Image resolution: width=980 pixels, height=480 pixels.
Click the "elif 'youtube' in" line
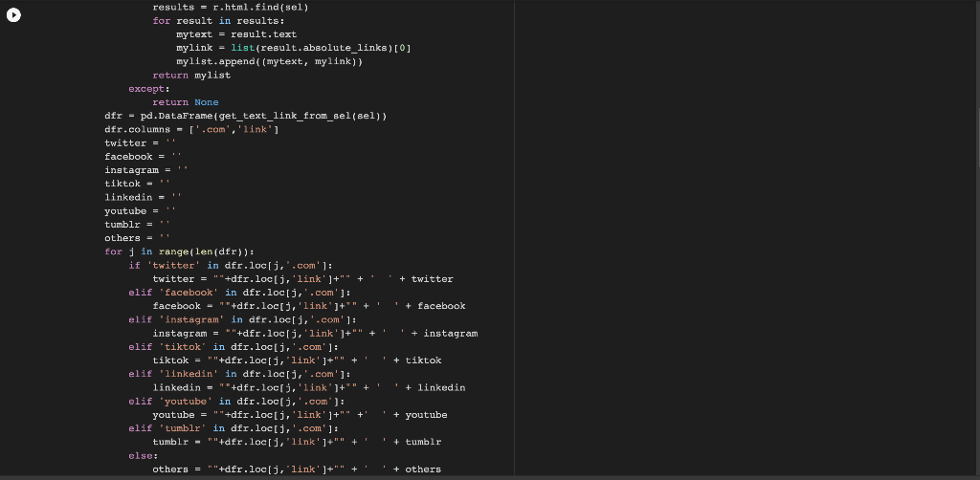[x=237, y=401]
